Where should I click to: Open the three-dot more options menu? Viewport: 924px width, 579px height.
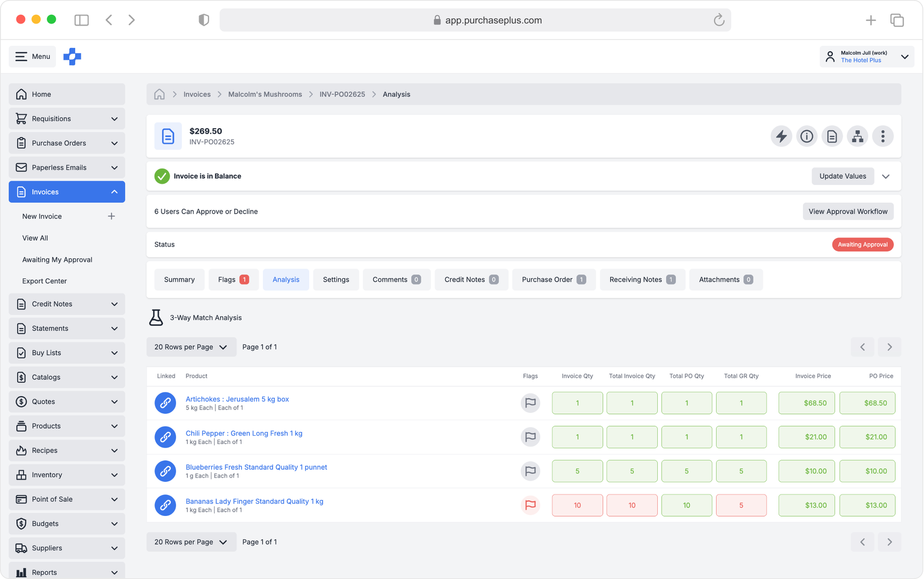[883, 137]
